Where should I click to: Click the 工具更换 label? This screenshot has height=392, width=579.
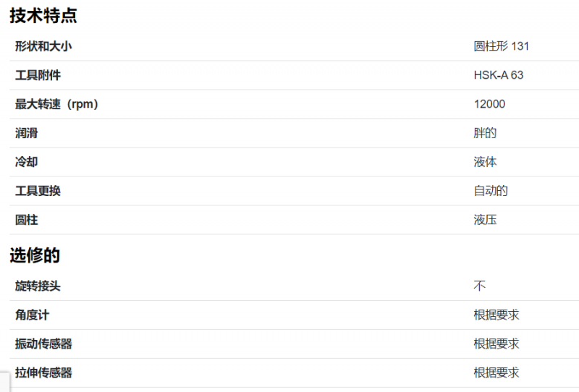pos(38,191)
